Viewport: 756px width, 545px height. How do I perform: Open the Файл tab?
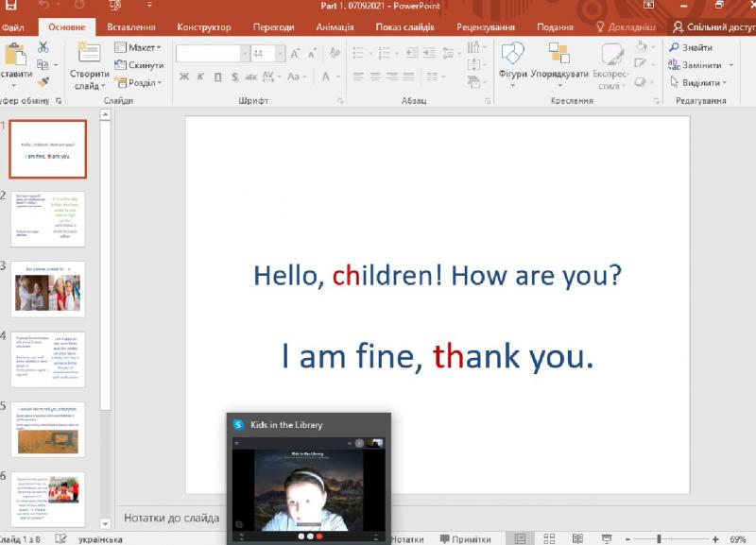coord(13,27)
